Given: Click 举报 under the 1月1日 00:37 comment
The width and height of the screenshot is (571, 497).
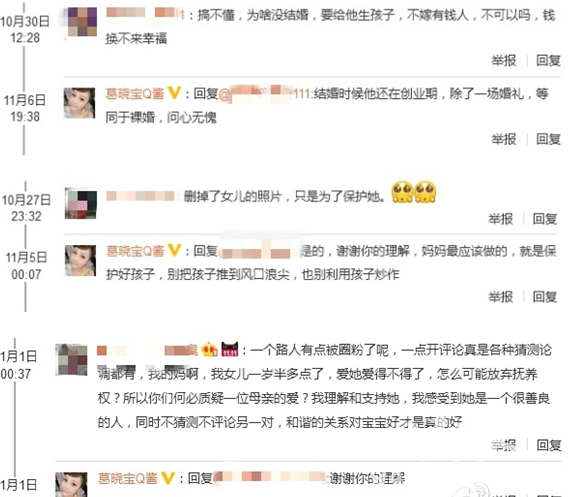Looking at the screenshot, I should coord(504,445).
